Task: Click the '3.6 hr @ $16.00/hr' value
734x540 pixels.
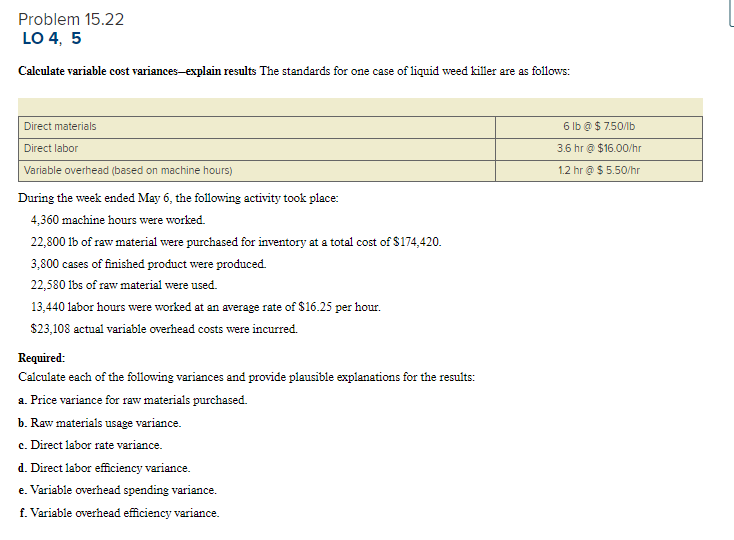Action: pos(599,148)
